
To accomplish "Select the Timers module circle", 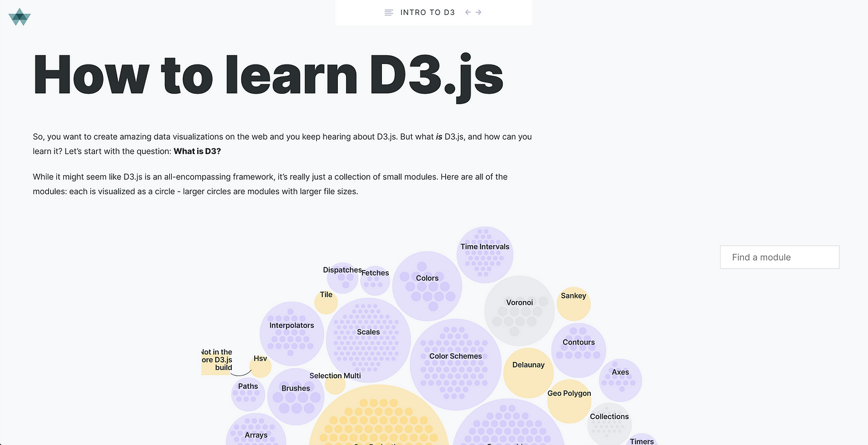I will (642, 440).
